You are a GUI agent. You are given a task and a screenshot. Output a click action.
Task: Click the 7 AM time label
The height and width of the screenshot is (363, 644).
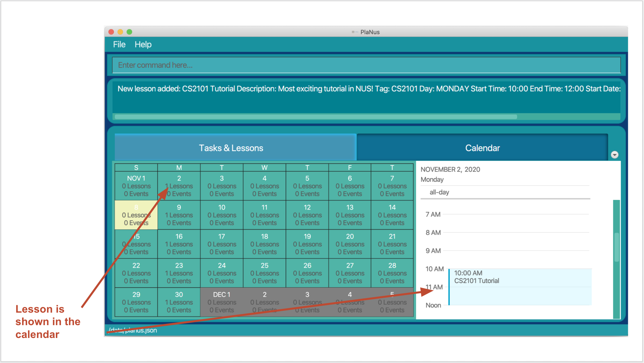coord(433,214)
